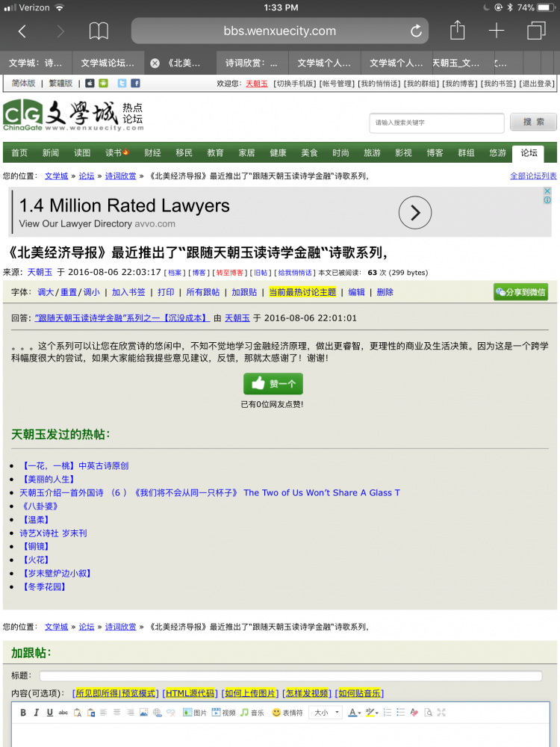The image size is (560, 747).
Task: Click the 搜索 search button
Action: pyautogui.click(x=533, y=123)
